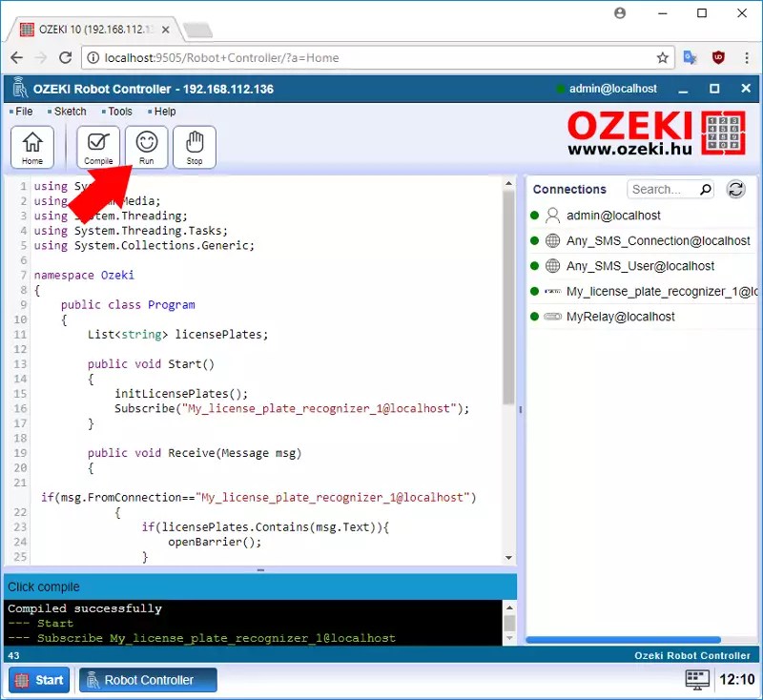Screen dimensions: 763x700
Task: Click the vertical splitter beside Connections panel
Action: coord(521,410)
